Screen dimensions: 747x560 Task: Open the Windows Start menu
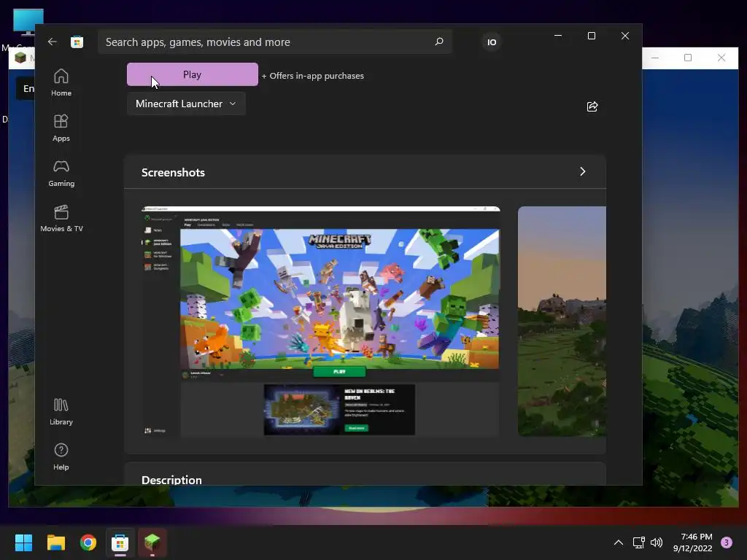24,542
